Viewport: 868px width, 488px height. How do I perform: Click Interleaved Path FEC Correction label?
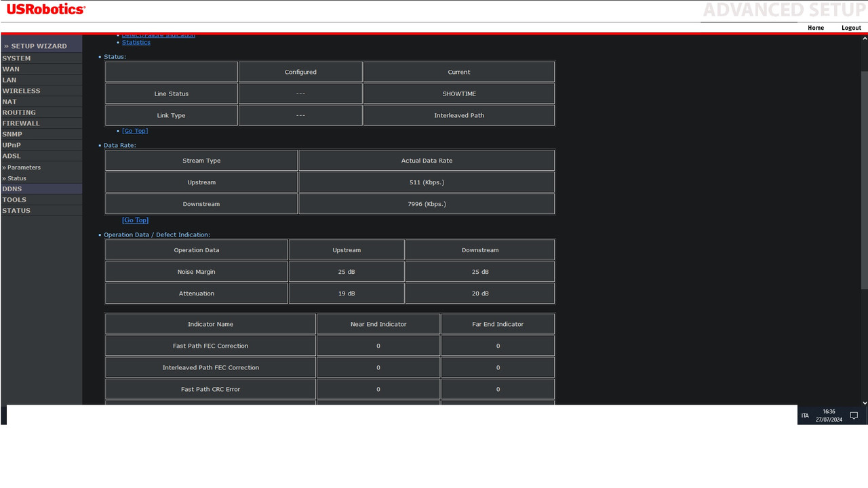[210, 367]
